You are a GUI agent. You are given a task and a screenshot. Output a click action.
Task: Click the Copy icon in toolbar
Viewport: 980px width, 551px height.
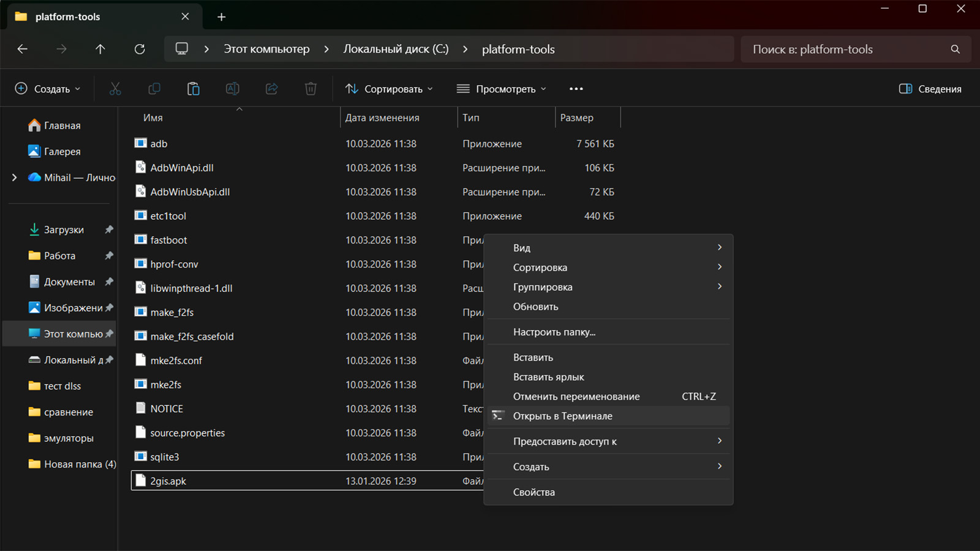[154, 89]
